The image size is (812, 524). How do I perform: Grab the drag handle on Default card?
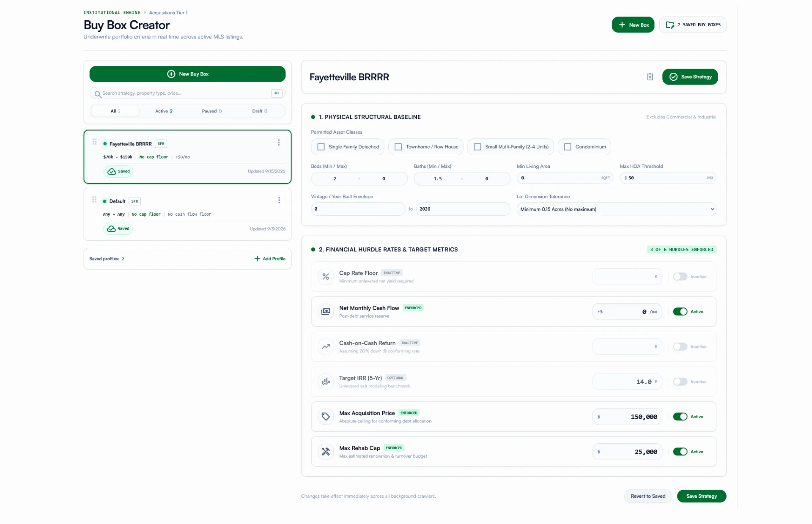pos(94,199)
